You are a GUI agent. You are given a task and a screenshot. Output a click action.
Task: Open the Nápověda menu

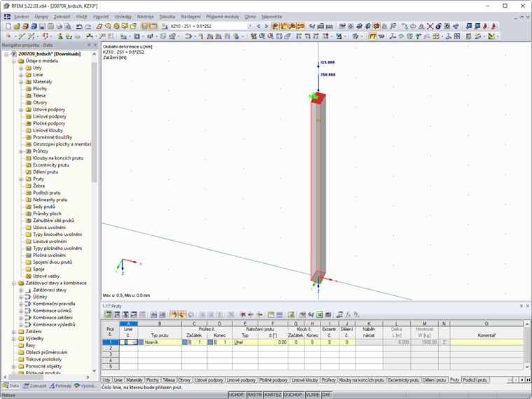click(x=272, y=17)
